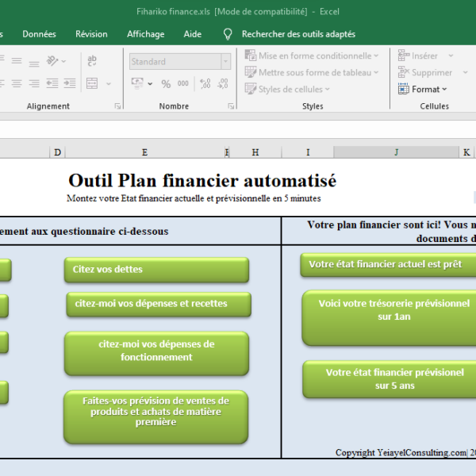
Task: Click citez-moi vos dépenses et recettes button
Action: (159, 304)
